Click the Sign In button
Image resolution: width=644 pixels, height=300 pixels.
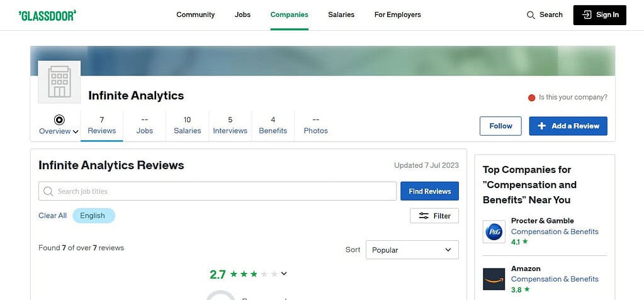pyautogui.click(x=600, y=15)
